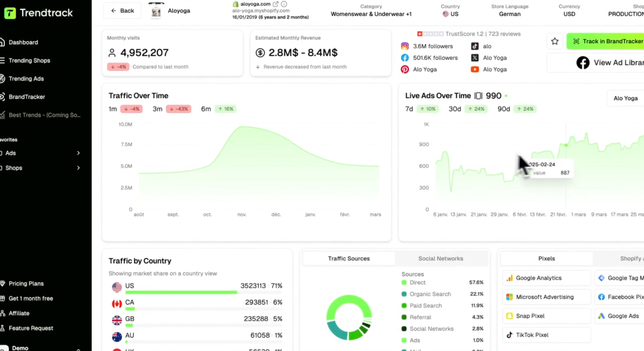
Task: Click the info icon next to aloyoga.com
Action: [x=284, y=4]
